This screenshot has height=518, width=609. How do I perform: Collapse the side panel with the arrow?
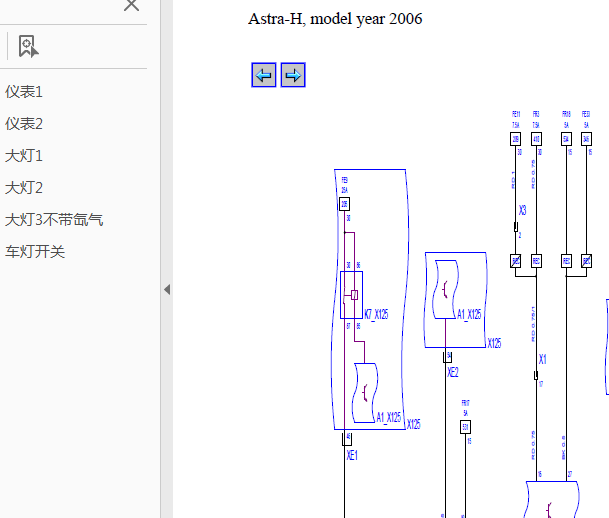click(167, 289)
